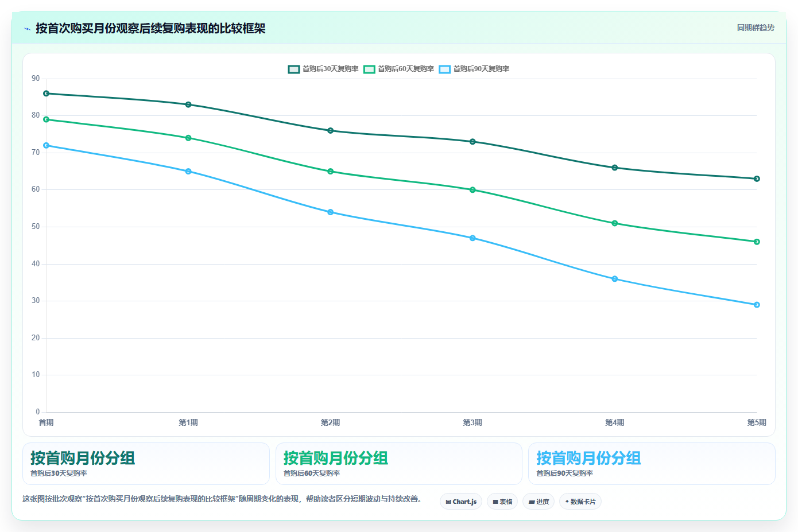Select the Chart.js tag button
This screenshot has width=798, height=532.
coord(461,502)
